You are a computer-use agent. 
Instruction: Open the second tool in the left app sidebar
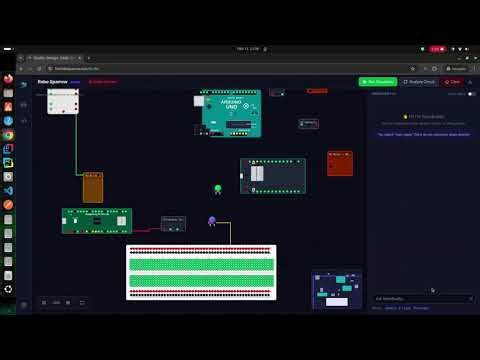point(24,121)
